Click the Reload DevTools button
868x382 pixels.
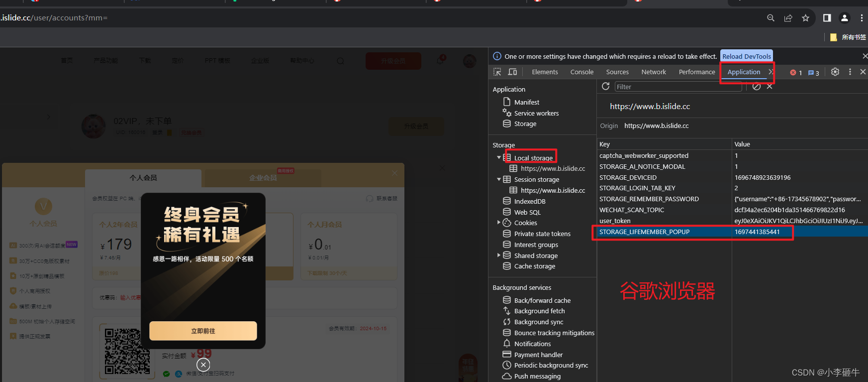click(x=747, y=56)
